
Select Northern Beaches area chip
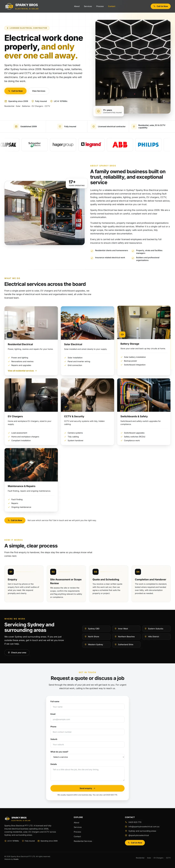click(126, 636)
